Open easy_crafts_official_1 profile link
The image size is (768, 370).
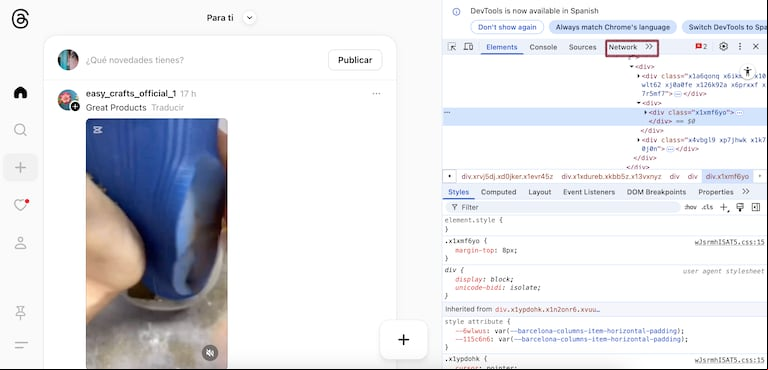coord(131,94)
